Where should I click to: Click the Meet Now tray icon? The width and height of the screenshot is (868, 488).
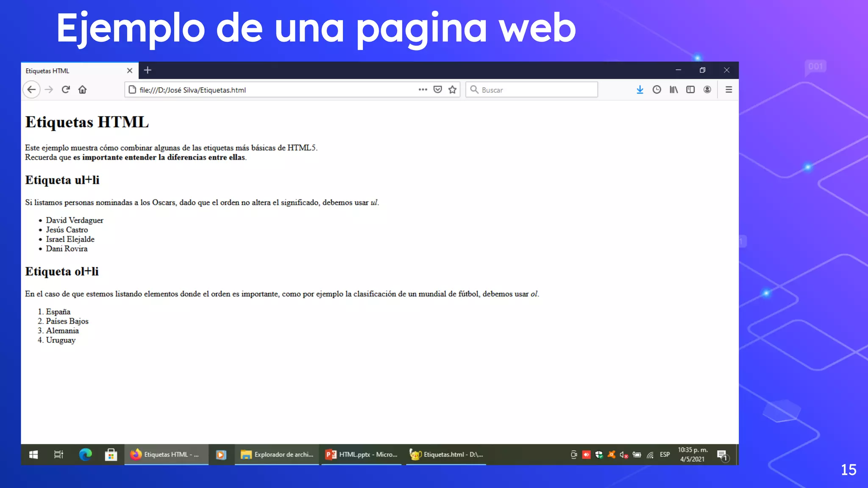click(x=574, y=455)
